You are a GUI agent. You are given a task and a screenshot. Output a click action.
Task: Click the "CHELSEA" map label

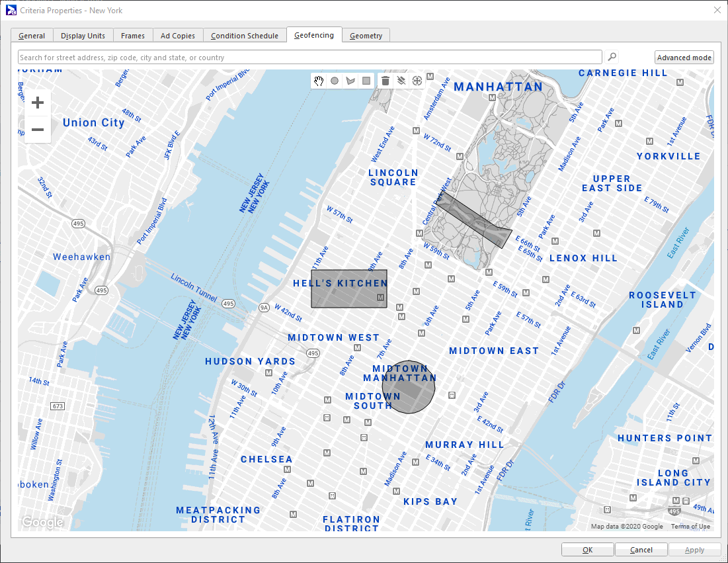(266, 459)
